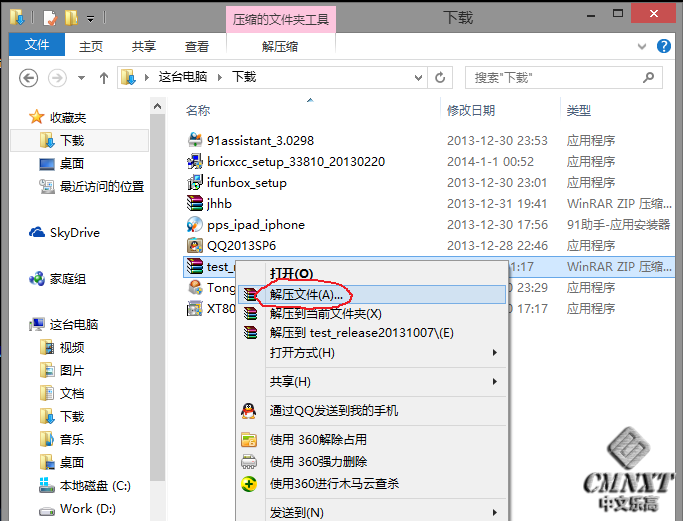Click the 家庭组 homegroup icon
The image size is (683, 521).
[37, 278]
